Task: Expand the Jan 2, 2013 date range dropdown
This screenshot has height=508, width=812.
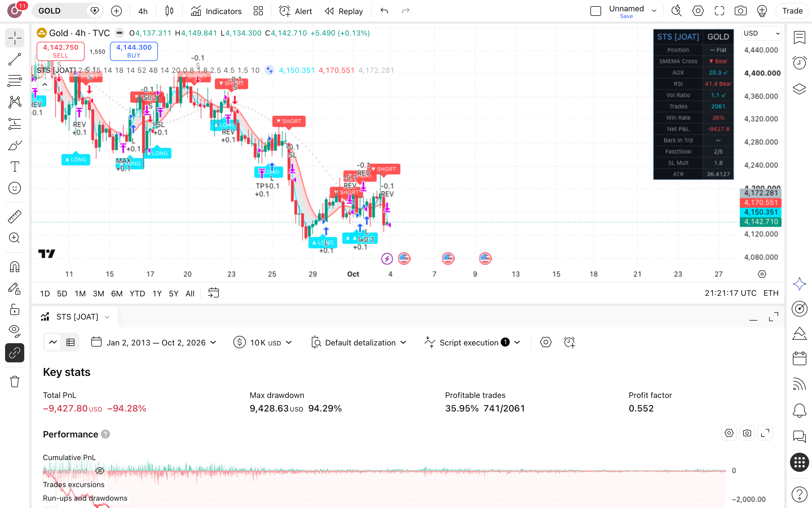Action: coord(154,342)
